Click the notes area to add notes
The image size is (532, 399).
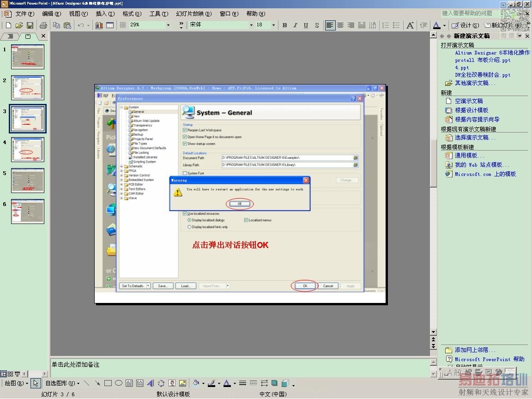pyautogui.click(x=240, y=367)
